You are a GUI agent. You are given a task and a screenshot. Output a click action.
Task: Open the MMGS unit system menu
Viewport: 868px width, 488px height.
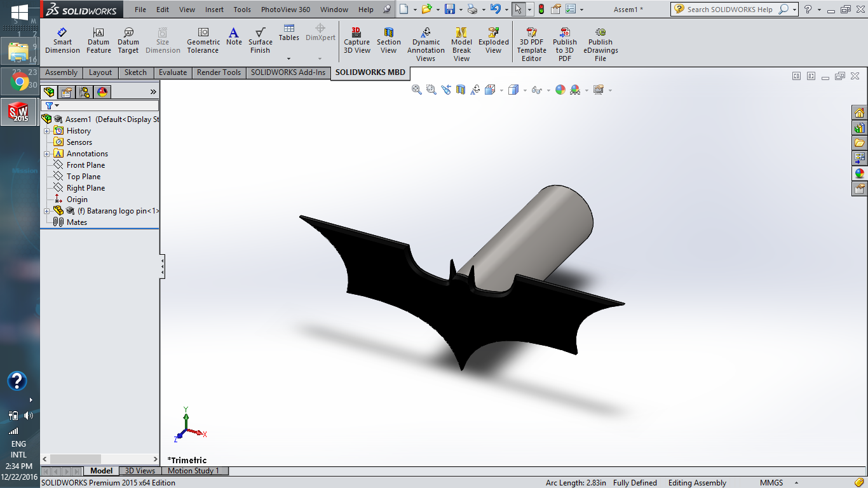point(778,483)
